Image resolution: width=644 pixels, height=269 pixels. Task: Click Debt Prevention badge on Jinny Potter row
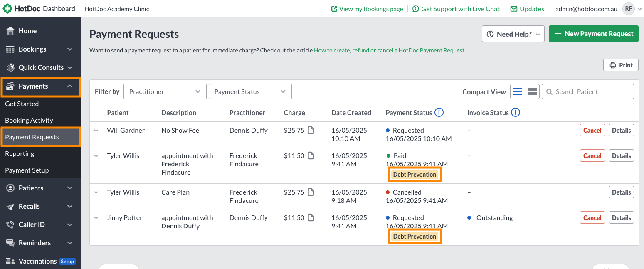click(x=415, y=237)
